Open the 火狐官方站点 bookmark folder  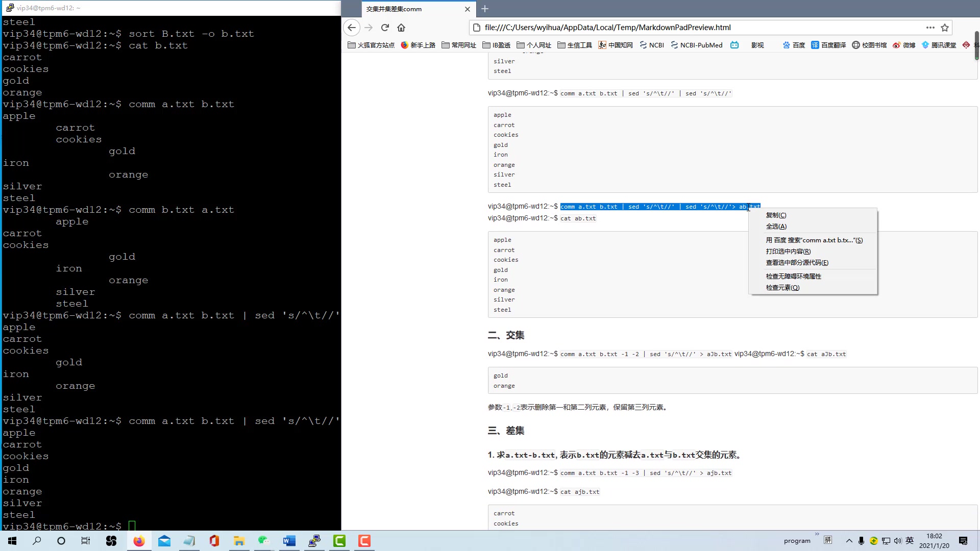point(371,45)
